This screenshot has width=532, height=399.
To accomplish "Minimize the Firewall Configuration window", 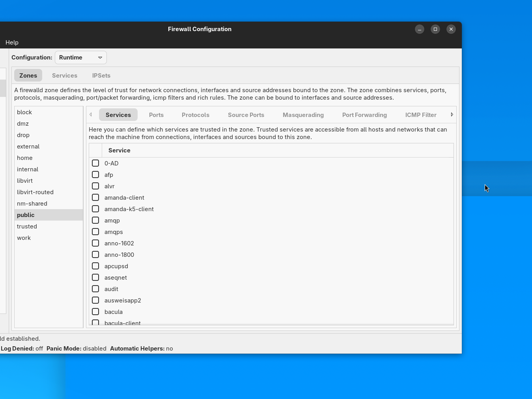I will [x=420, y=29].
